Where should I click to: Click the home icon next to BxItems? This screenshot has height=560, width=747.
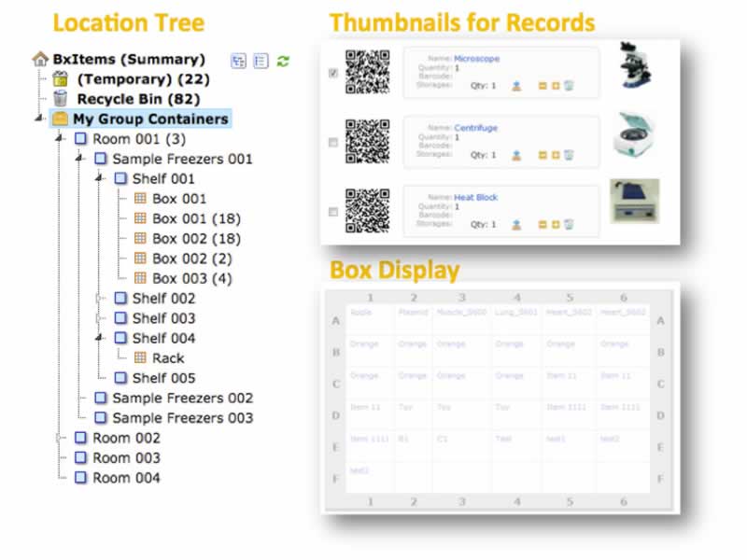[40, 59]
